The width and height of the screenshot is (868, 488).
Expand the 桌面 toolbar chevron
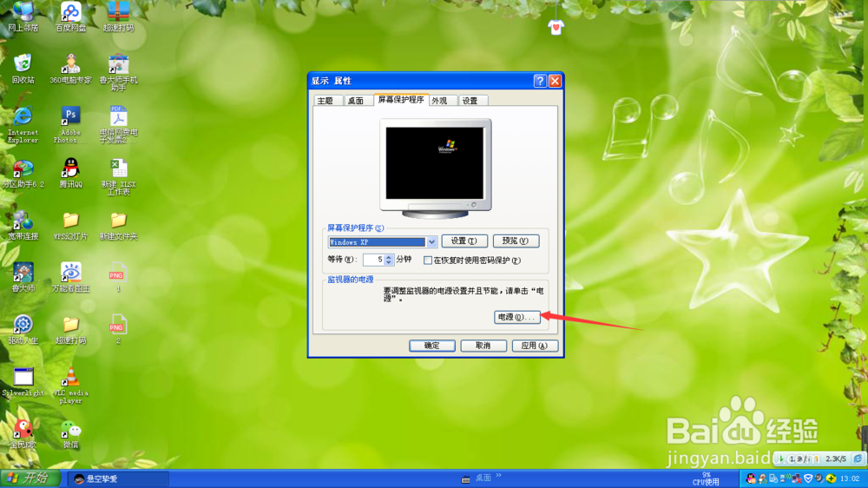coord(499,475)
